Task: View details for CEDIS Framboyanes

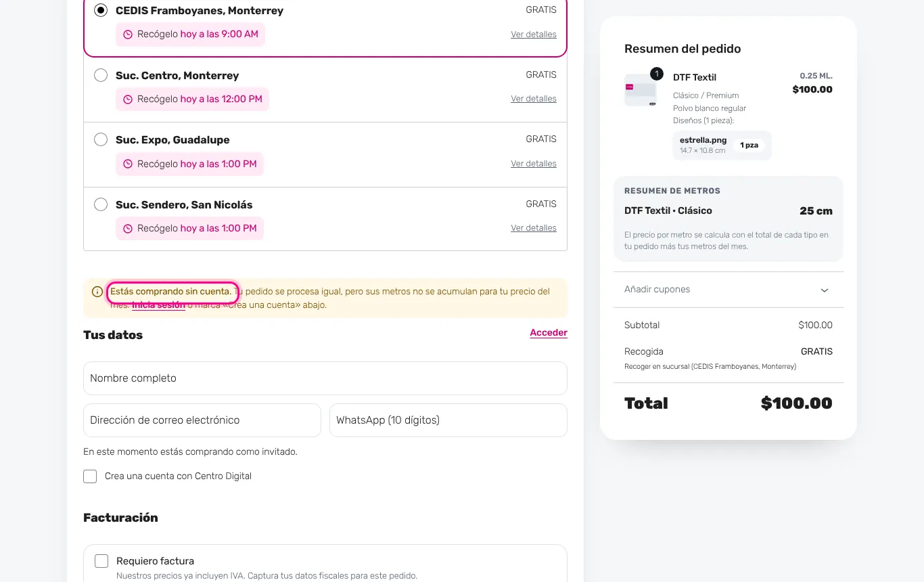Action: [x=534, y=35]
